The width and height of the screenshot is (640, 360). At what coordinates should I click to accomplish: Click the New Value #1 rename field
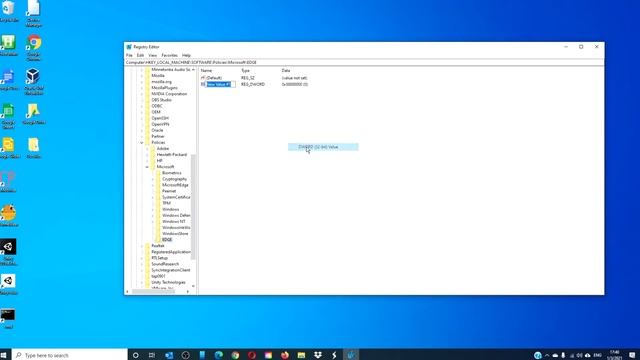click(x=220, y=84)
